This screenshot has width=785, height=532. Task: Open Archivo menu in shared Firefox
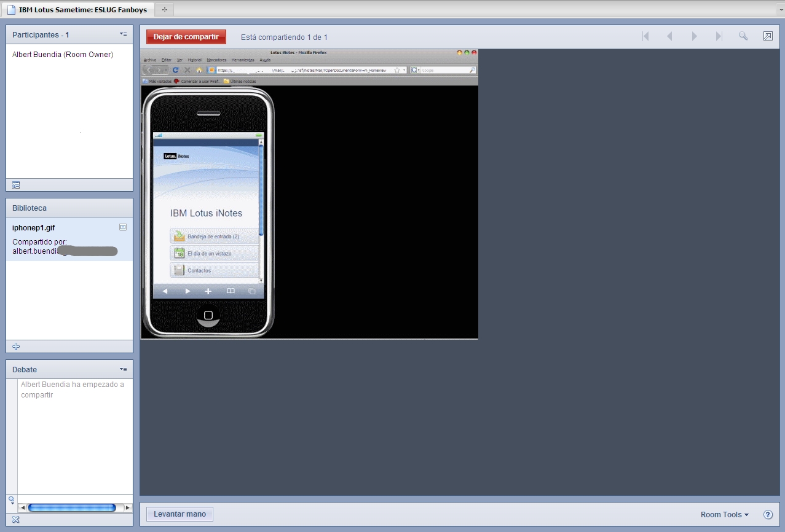click(149, 60)
